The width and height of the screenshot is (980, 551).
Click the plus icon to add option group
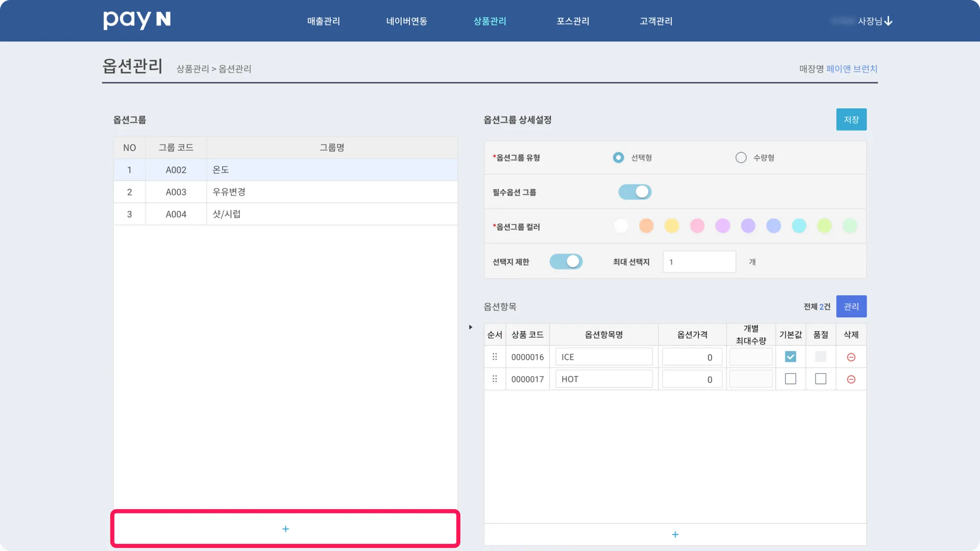point(285,529)
